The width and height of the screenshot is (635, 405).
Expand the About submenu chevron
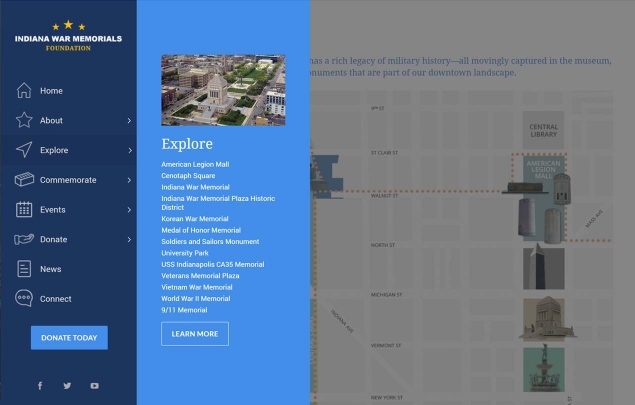129,120
